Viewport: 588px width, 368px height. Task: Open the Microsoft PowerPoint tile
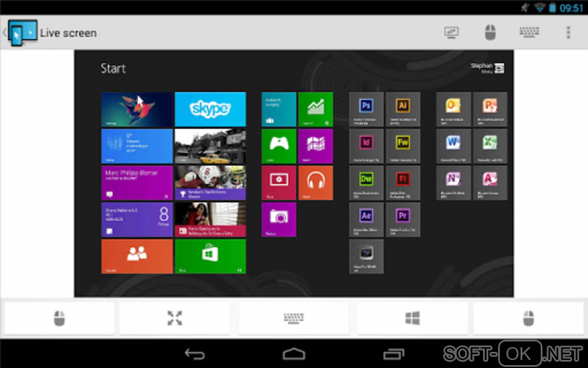point(490,109)
